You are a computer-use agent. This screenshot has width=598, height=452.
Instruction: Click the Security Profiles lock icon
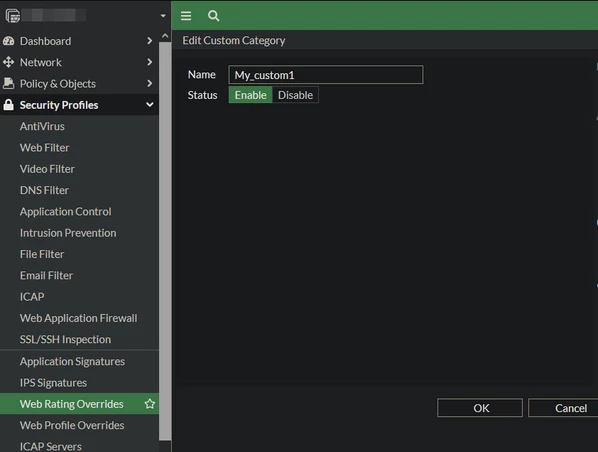8,105
